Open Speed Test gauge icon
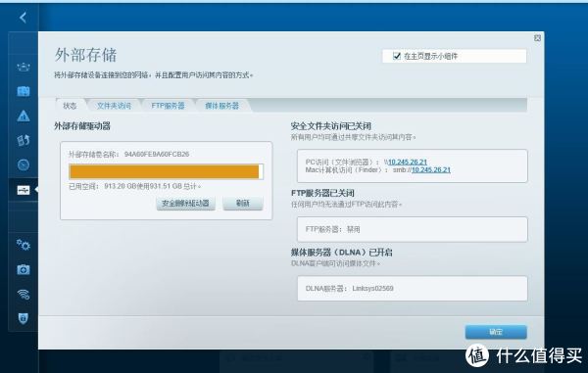 click(x=24, y=164)
